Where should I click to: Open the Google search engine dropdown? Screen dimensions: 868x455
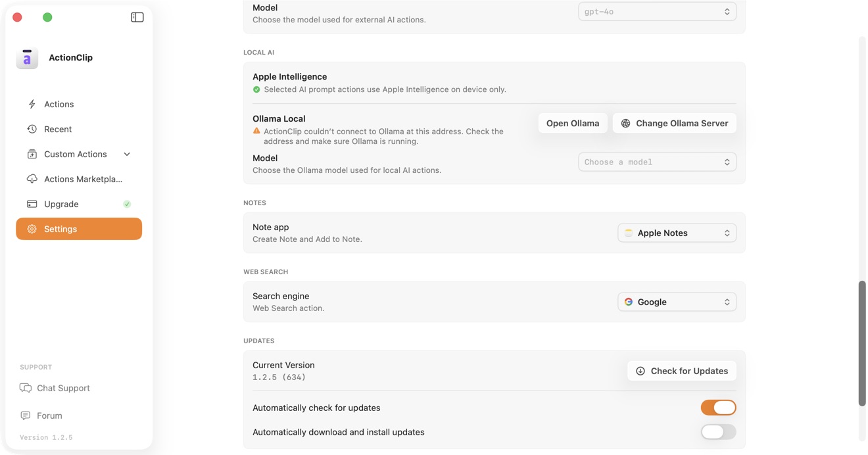[x=677, y=302]
